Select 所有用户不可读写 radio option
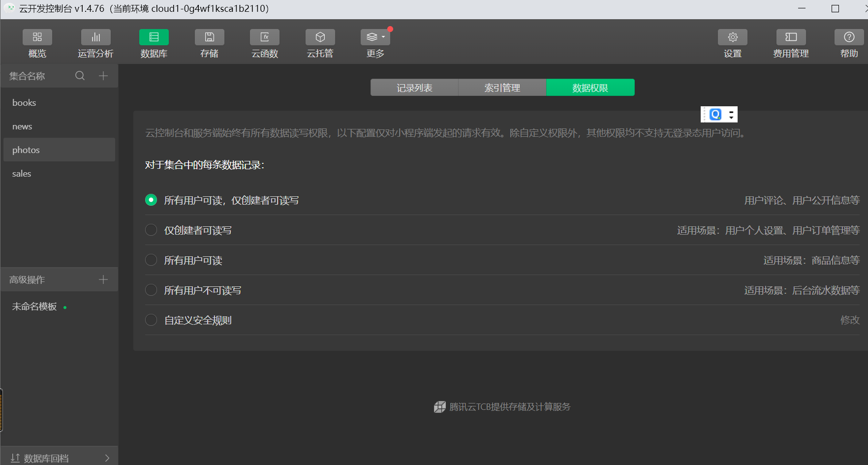This screenshot has height=465, width=868. point(151,290)
